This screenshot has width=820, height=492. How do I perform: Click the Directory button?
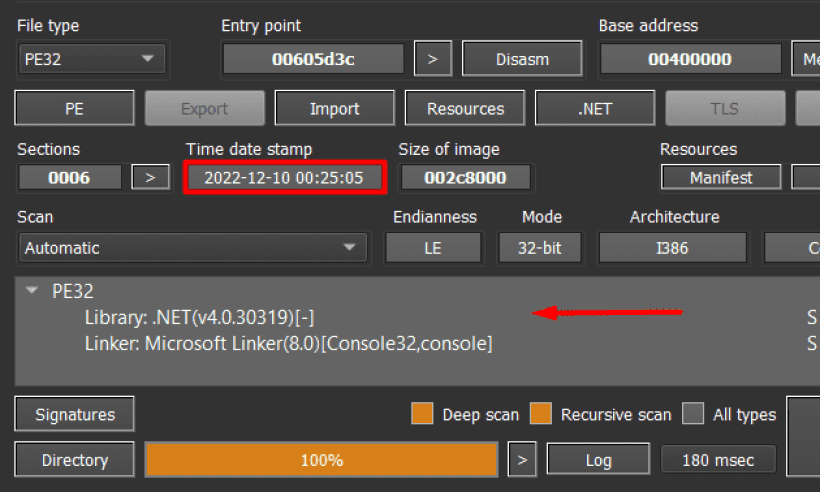tap(75, 460)
